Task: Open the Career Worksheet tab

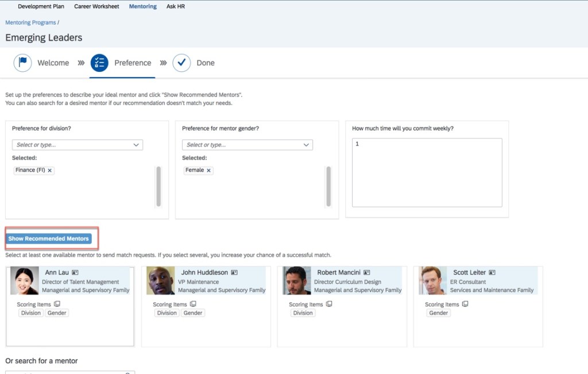Action: click(x=96, y=6)
